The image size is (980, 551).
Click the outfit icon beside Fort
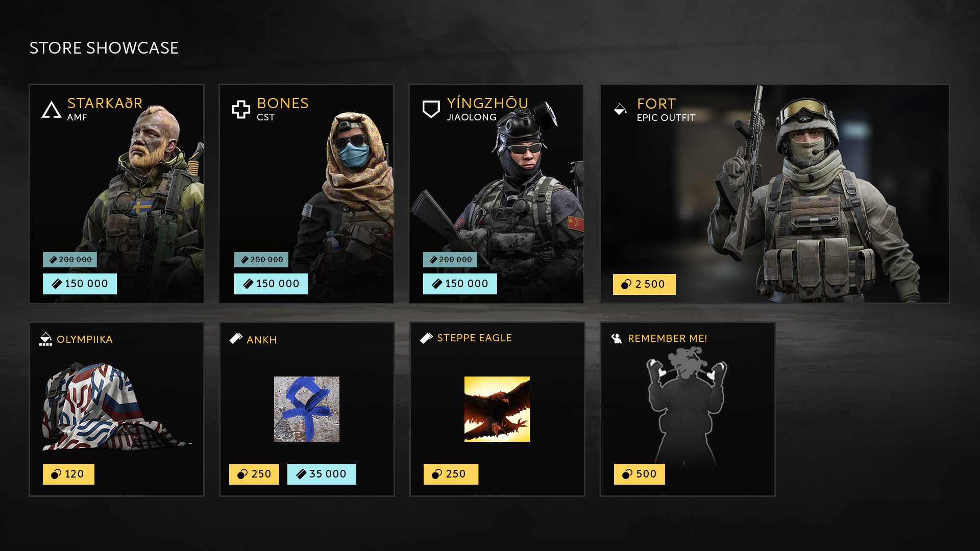(620, 109)
